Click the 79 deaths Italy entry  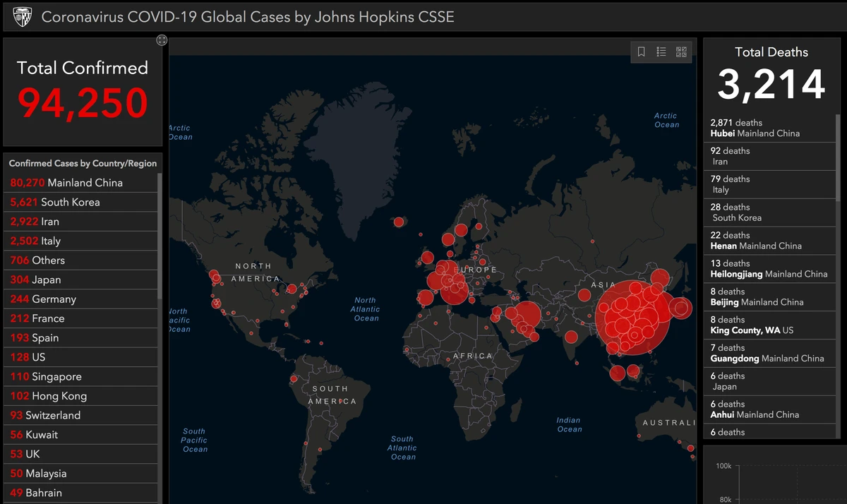(770, 184)
